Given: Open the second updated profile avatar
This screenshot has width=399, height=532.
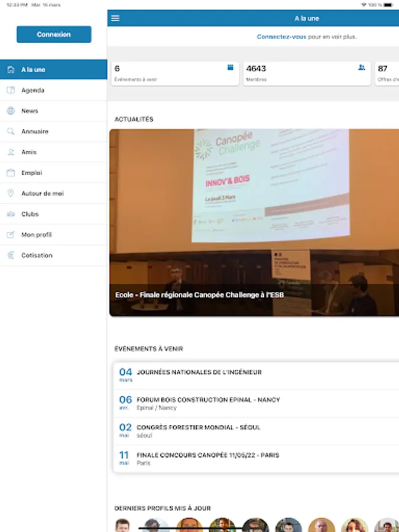Looking at the screenshot, I should pos(155,525).
